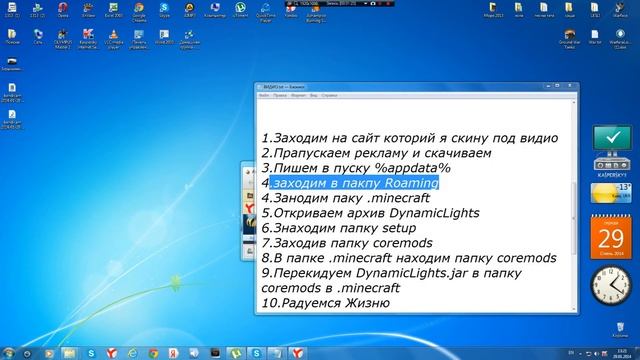Open the Файл menu in Notepad
640x360 pixels.
pyautogui.click(x=264, y=96)
